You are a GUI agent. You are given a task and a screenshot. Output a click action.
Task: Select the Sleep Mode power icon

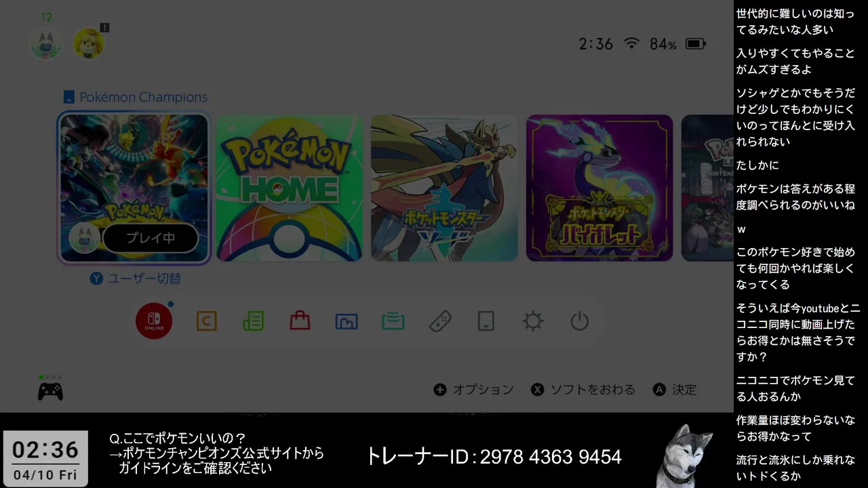(x=580, y=321)
